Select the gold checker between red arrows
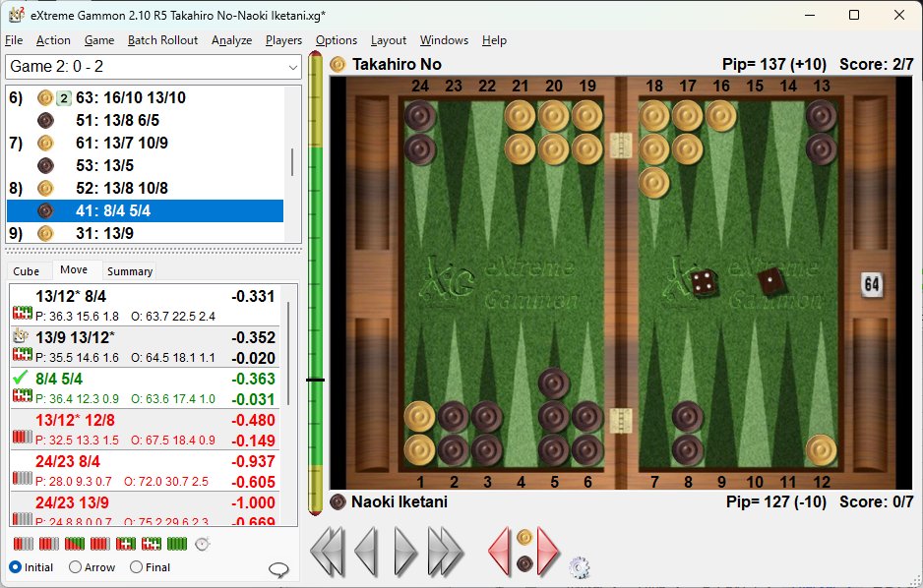This screenshot has height=588, width=923. coord(524,537)
